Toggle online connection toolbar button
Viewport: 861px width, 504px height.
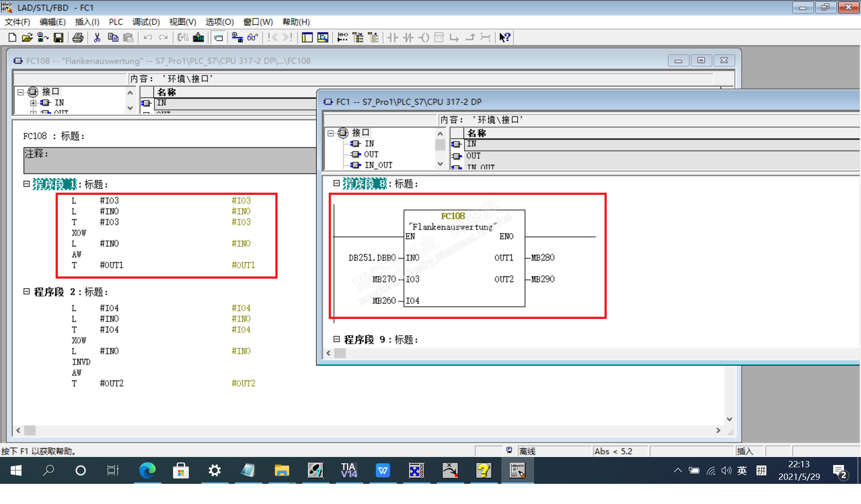(x=237, y=38)
